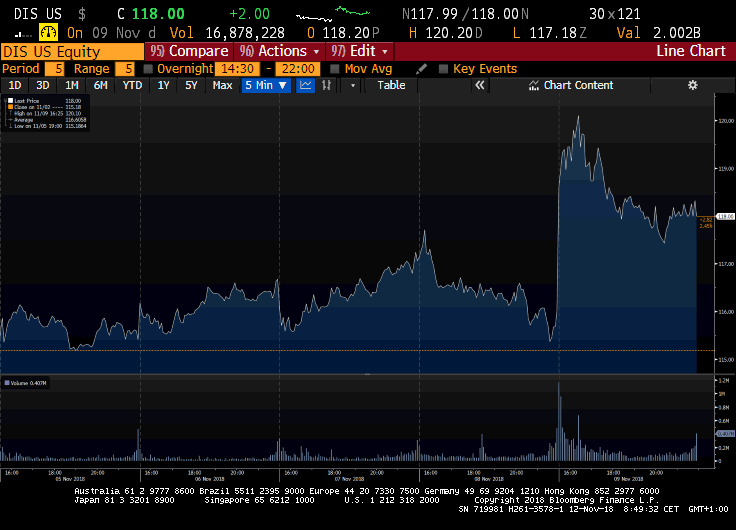Click the 117.99 / 118.00 bid-ask quote
The width and height of the screenshot is (736, 530).
tap(465, 14)
